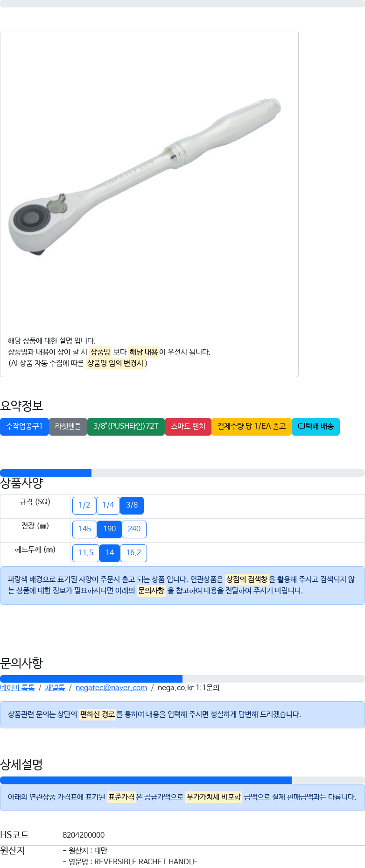Select the 1/4 square drive size option

108,505
